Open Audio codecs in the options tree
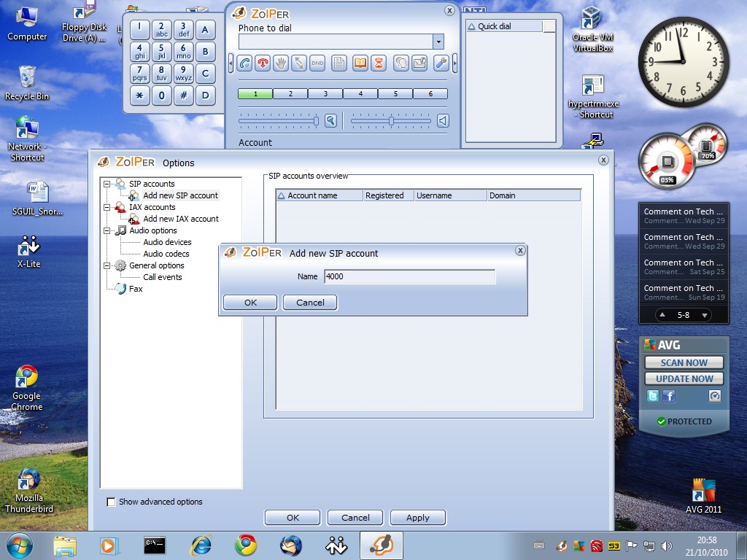 (166, 254)
